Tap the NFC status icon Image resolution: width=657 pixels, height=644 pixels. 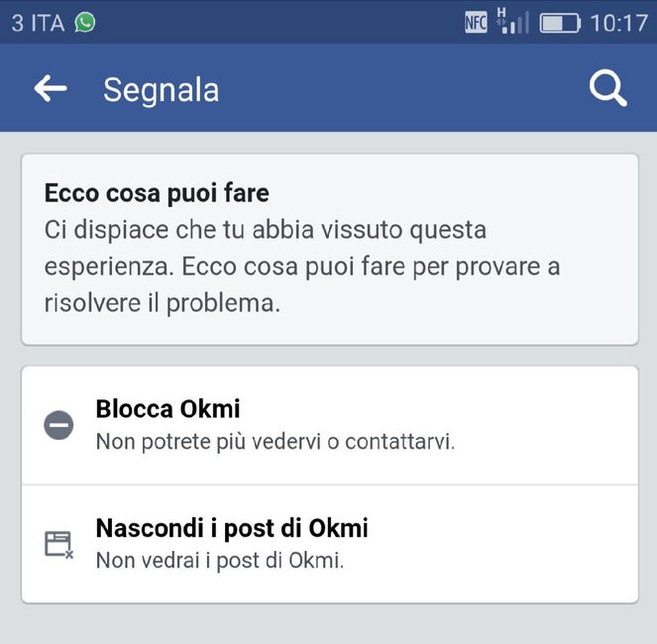(x=476, y=22)
